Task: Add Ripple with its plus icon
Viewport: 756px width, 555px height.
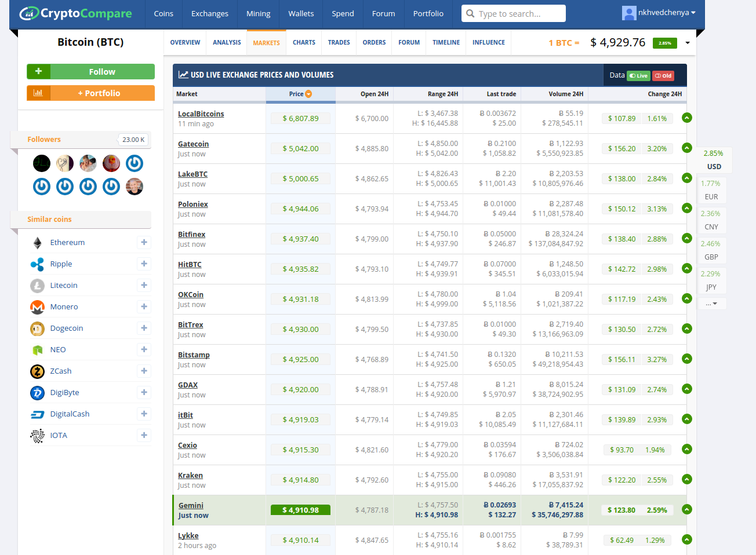Action: pos(144,264)
